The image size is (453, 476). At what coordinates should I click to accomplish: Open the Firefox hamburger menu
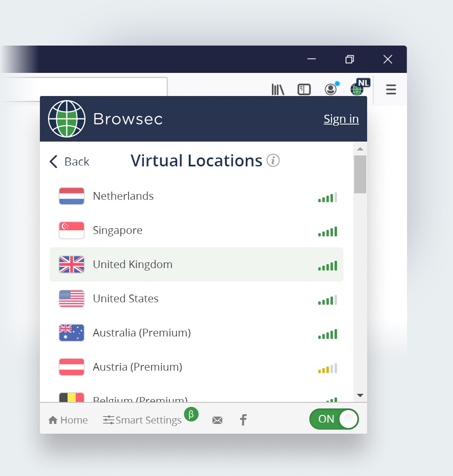point(391,90)
